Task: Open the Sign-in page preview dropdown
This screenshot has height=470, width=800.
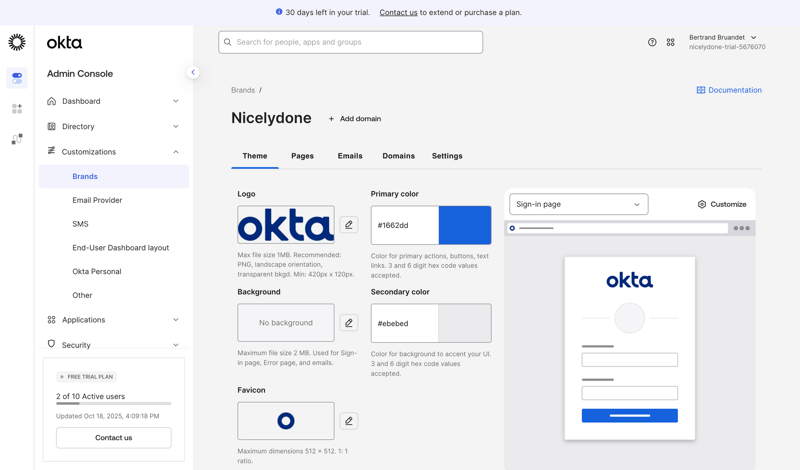Action: (579, 204)
